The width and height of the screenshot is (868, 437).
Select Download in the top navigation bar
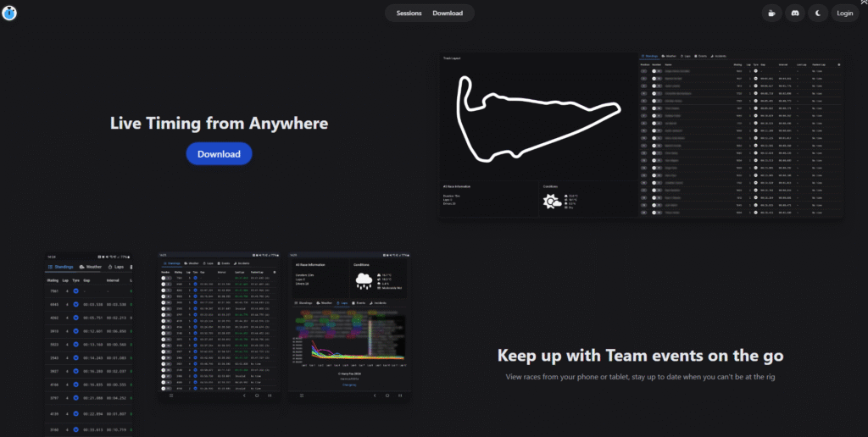[448, 13]
